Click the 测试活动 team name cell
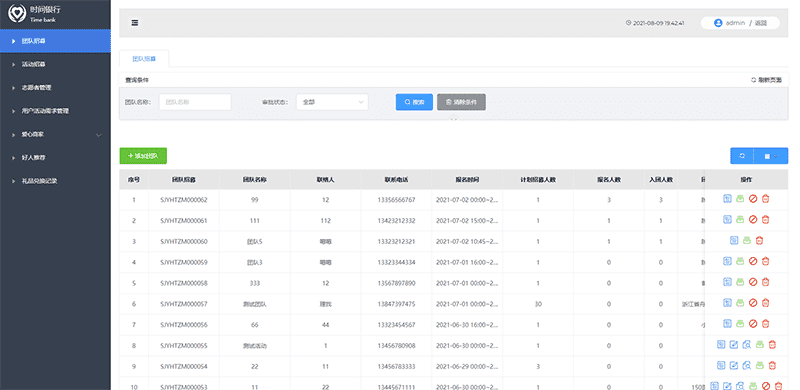The image size is (800, 390). (255, 346)
